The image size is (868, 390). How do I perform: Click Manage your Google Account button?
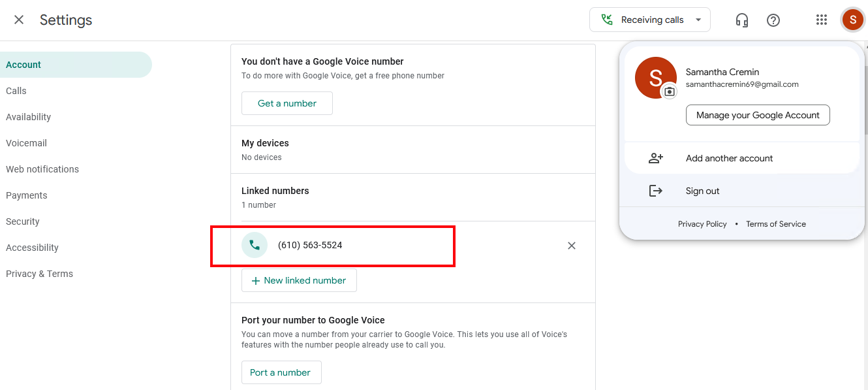[x=758, y=115]
